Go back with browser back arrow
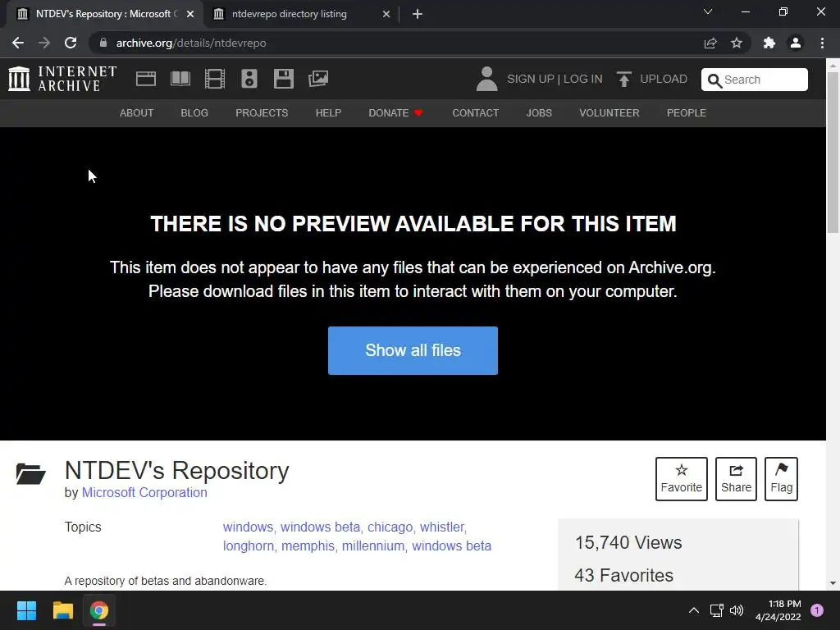The image size is (840, 630). (18, 43)
